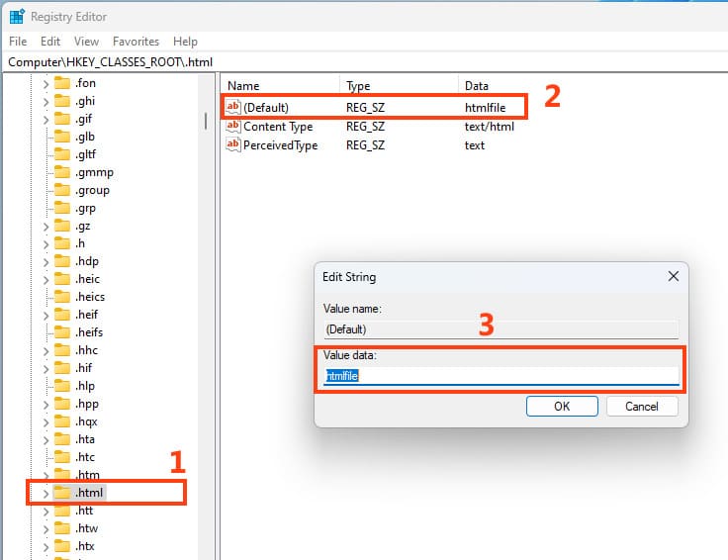Image resolution: width=728 pixels, height=560 pixels.
Task: Select the Content Type value icon
Action: click(x=233, y=127)
